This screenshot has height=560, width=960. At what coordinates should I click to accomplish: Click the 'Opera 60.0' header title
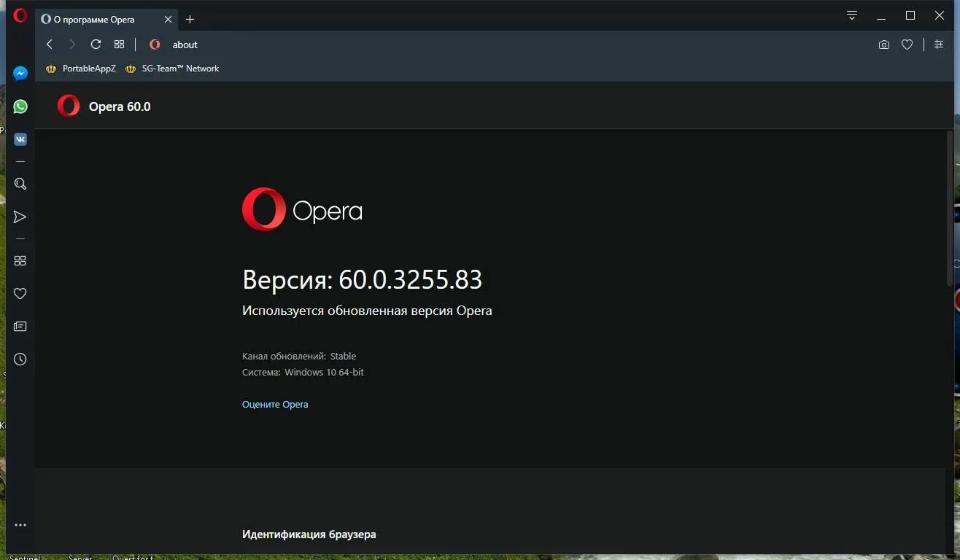click(120, 106)
